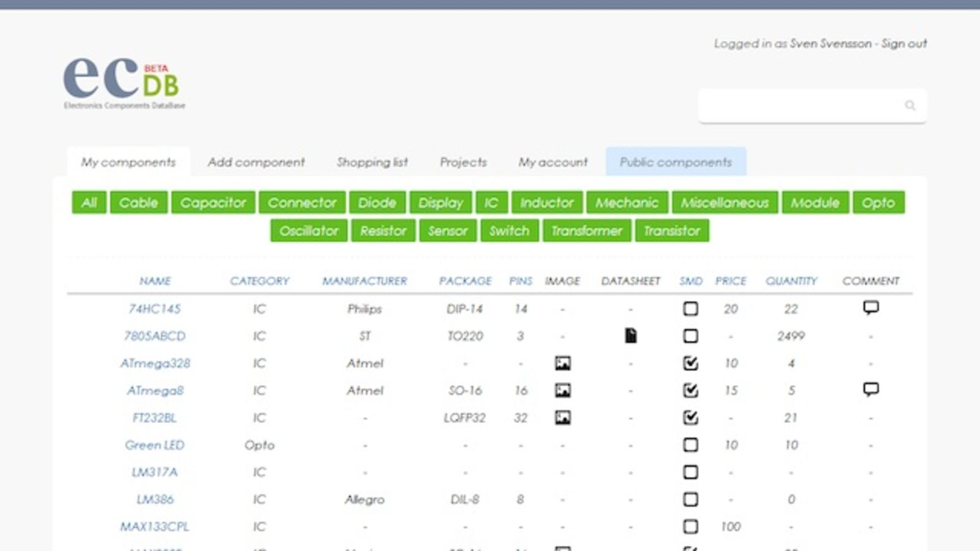Viewport: 980px width, 551px height.
Task: Switch to the Public components tab
Action: [676, 162]
